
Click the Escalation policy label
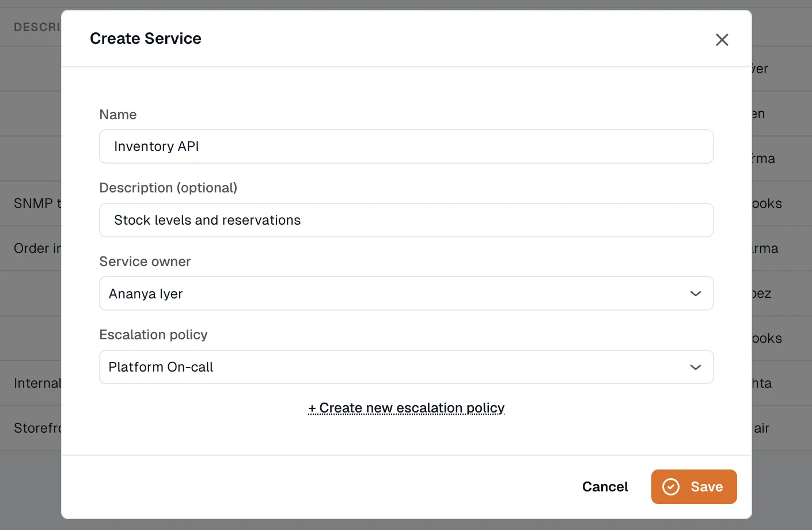(153, 335)
